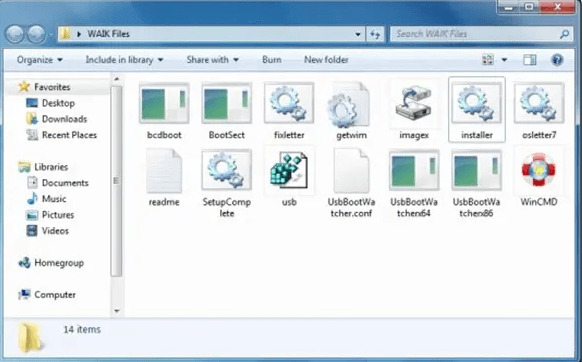Open Computer in the navigation pane
This screenshot has width=582, height=362.
(x=55, y=295)
